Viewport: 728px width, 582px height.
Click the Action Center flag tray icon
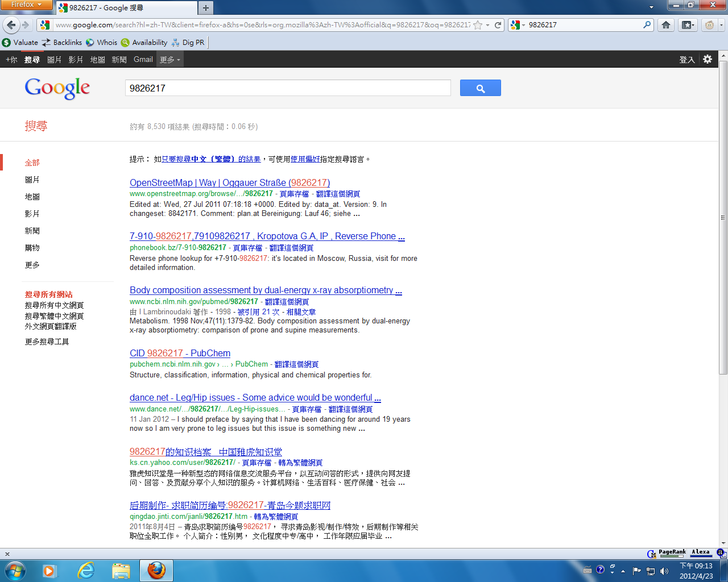pyautogui.click(x=637, y=571)
